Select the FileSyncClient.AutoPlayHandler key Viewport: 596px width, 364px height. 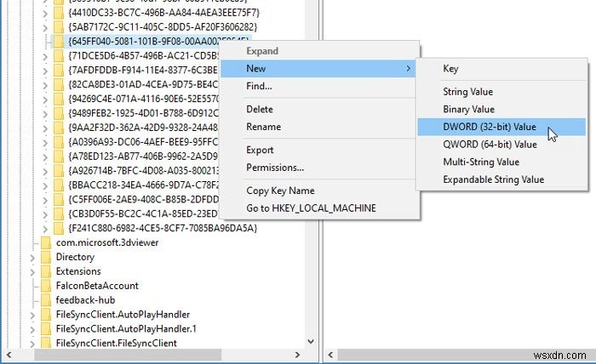point(123,315)
